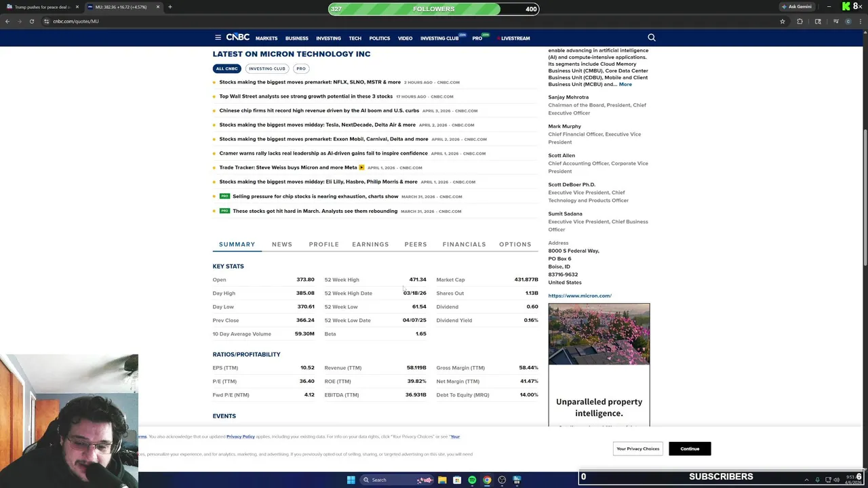This screenshot has width=868, height=488.
Task: Open the BUSINESS menu
Action: pos(297,39)
